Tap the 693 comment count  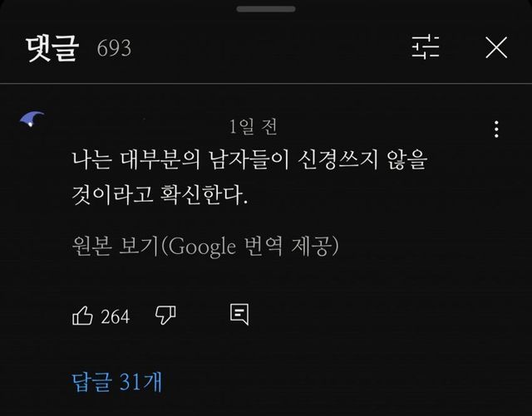coord(114,48)
